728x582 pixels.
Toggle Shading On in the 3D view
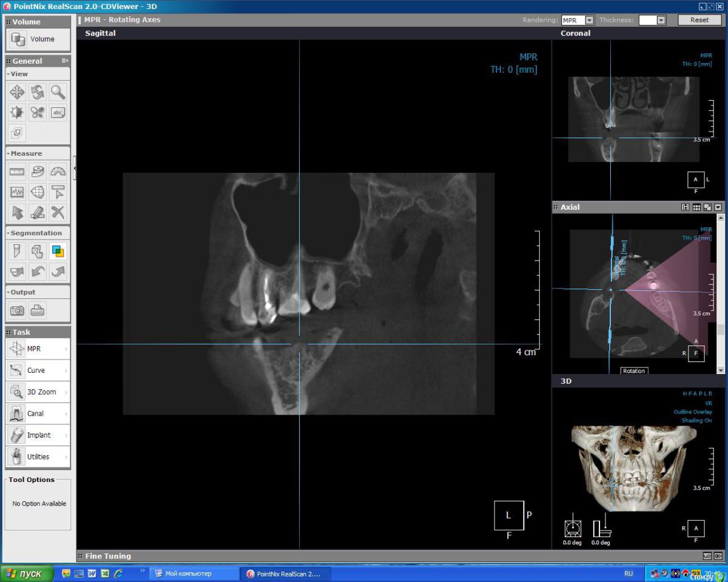click(696, 420)
